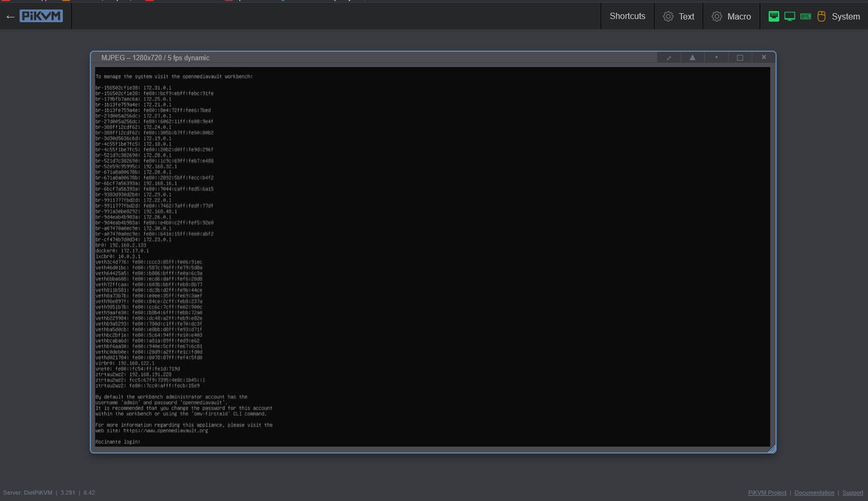
Task: Click the dot button in stream window titlebar
Action: [x=716, y=58]
